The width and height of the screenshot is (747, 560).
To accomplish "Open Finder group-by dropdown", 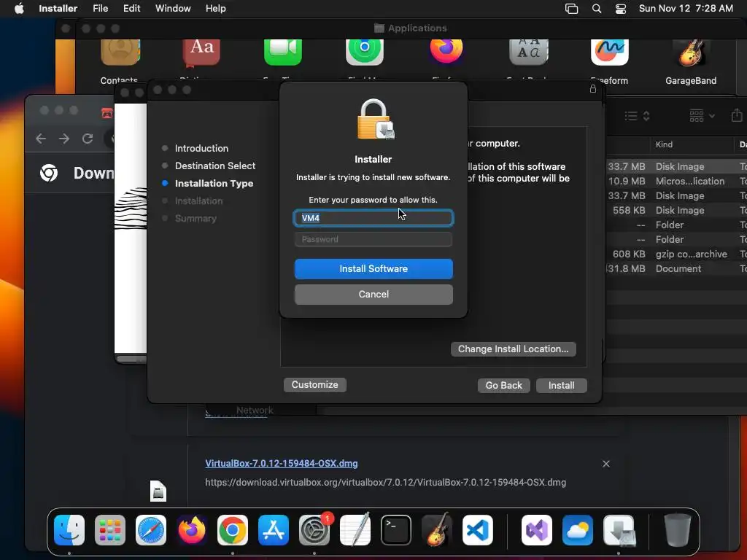I will [703, 115].
